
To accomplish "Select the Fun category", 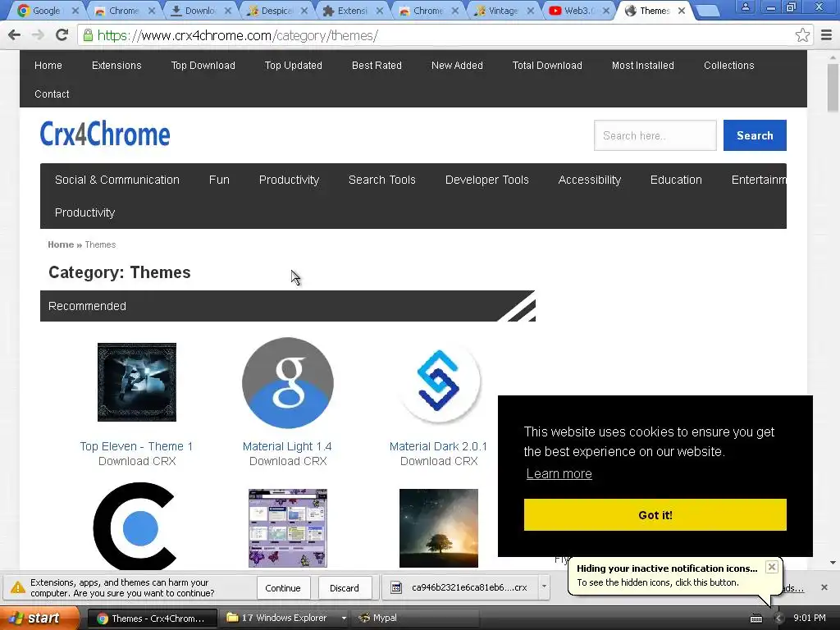I will coord(219,180).
